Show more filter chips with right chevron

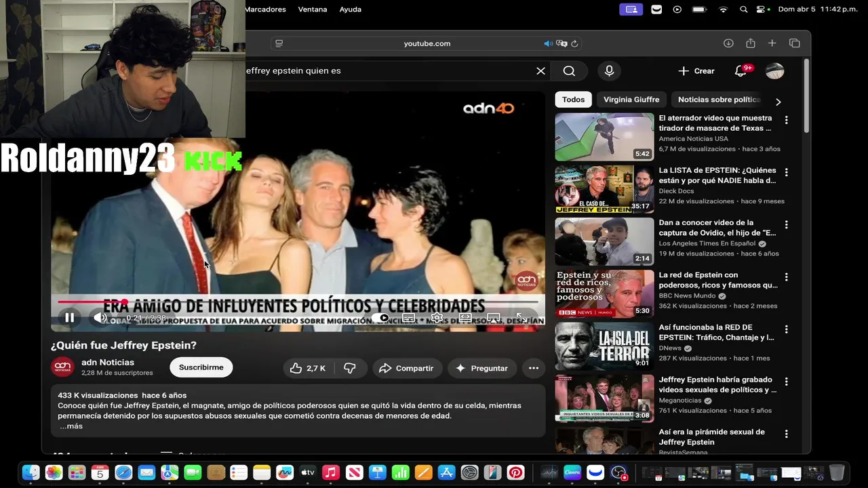point(778,102)
